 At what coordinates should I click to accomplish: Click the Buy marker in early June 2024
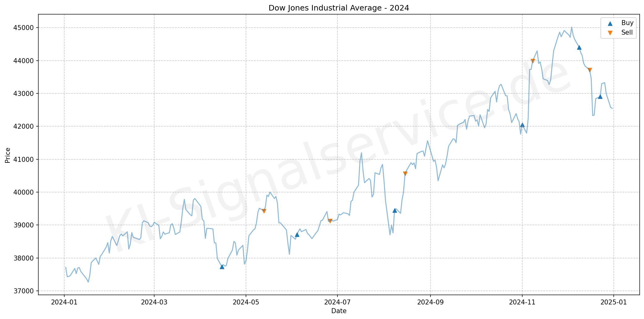tap(297, 235)
